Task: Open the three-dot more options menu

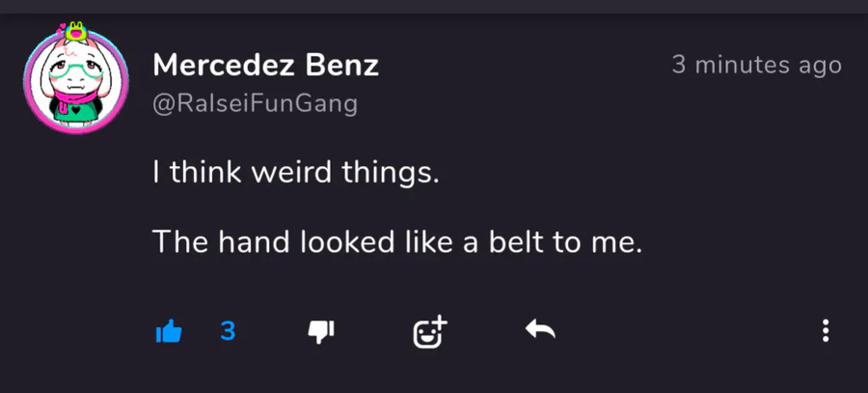Action: pos(826,330)
